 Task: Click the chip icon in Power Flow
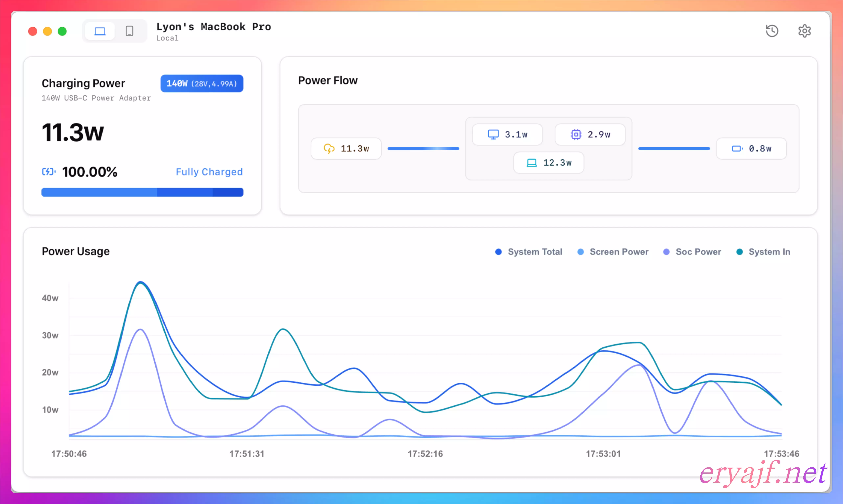pyautogui.click(x=576, y=135)
